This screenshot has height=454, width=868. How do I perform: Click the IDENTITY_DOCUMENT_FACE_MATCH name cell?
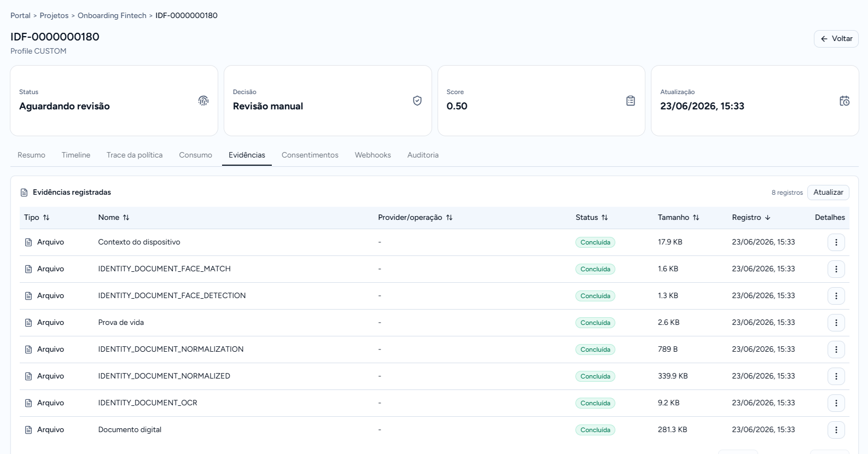pyautogui.click(x=164, y=269)
